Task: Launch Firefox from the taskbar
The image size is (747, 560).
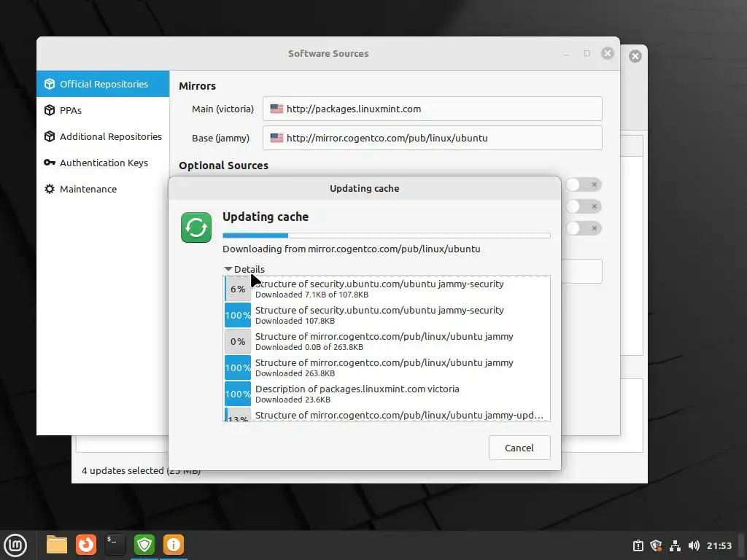Action: [86, 545]
